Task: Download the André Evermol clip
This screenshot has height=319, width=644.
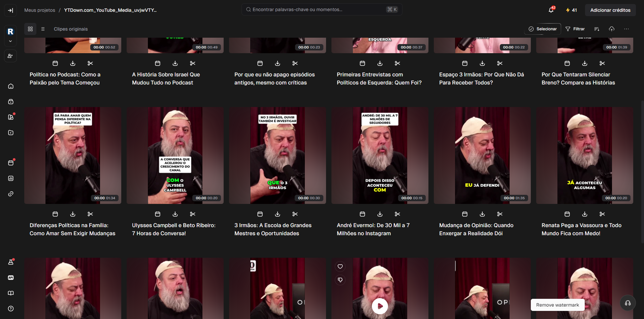Action: tap(380, 214)
